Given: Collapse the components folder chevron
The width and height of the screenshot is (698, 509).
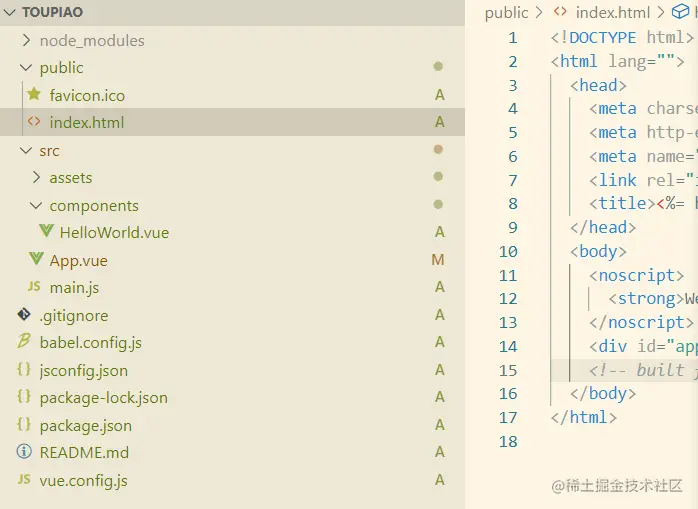Looking at the screenshot, I should (36, 205).
